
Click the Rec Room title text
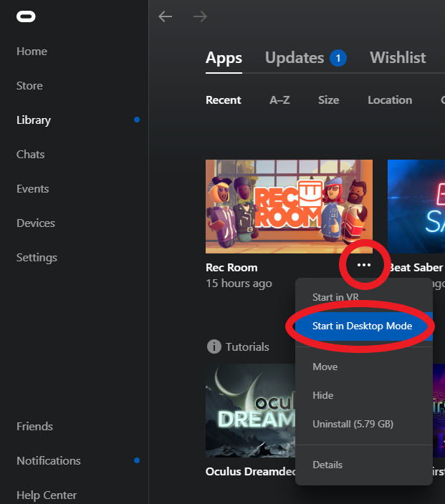(231, 268)
